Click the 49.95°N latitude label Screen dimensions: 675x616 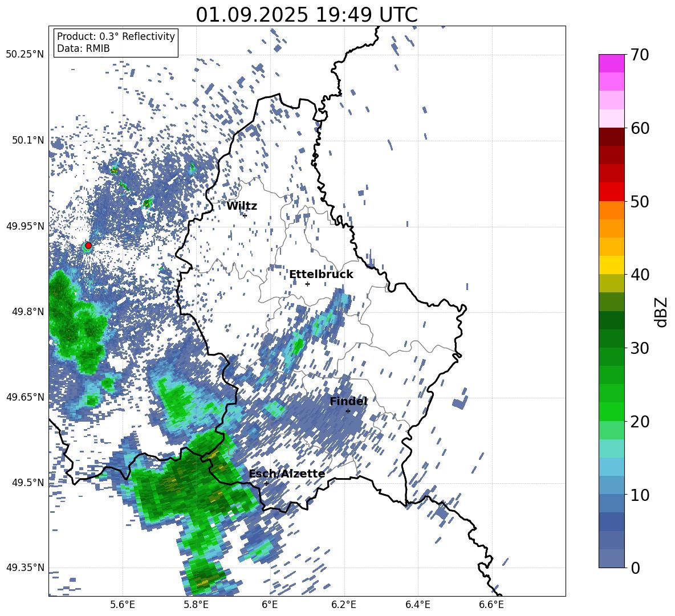[x=25, y=226]
